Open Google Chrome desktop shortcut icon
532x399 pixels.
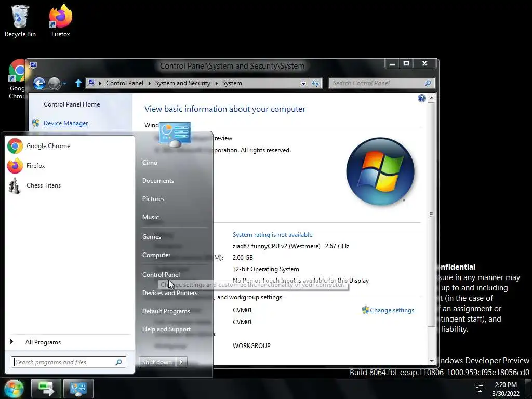click(17, 79)
